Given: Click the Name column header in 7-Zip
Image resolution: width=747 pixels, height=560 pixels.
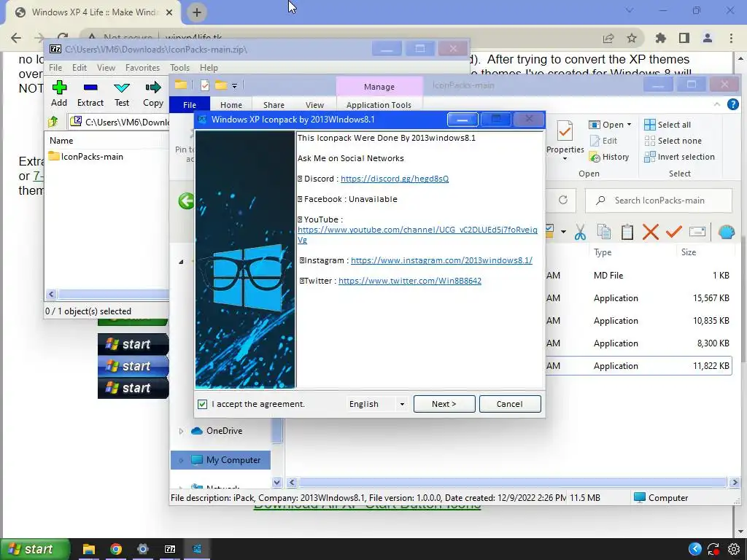Looking at the screenshot, I should 61,141.
